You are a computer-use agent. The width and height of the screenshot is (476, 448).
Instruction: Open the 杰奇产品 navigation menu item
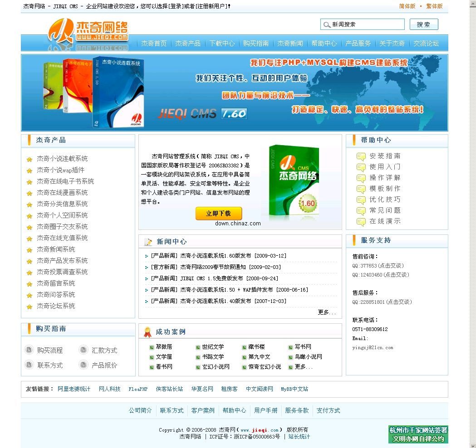click(188, 44)
